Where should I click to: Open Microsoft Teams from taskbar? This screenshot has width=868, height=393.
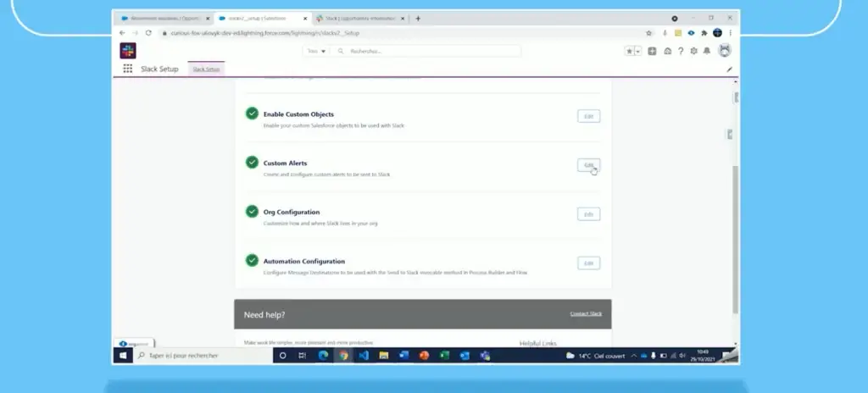pos(485,356)
